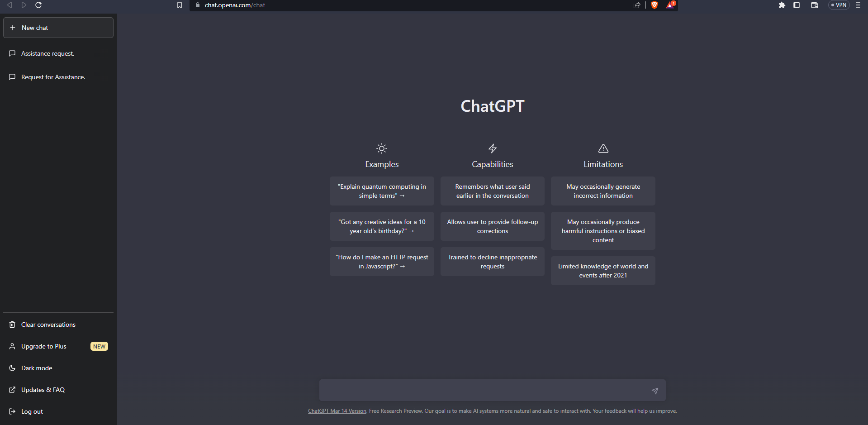868x425 pixels.
Task: Click the lightning bolt icon above Capabilities
Action: coord(493,148)
